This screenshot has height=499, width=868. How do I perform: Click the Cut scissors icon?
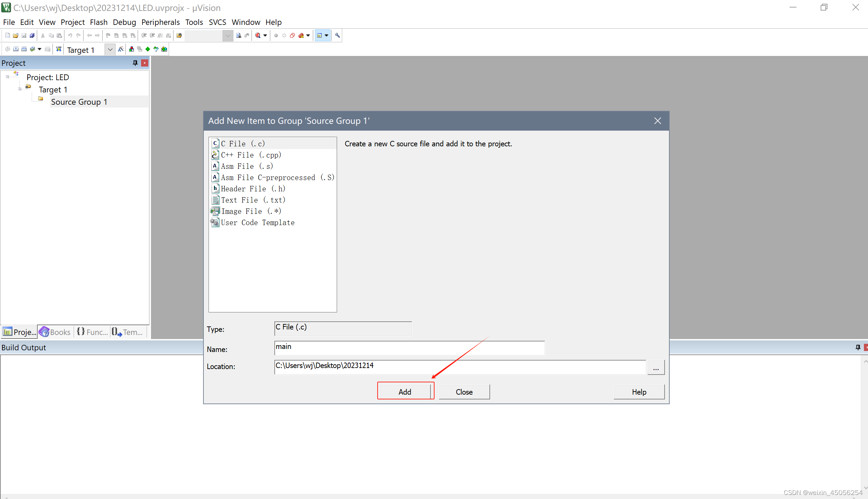click(43, 35)
